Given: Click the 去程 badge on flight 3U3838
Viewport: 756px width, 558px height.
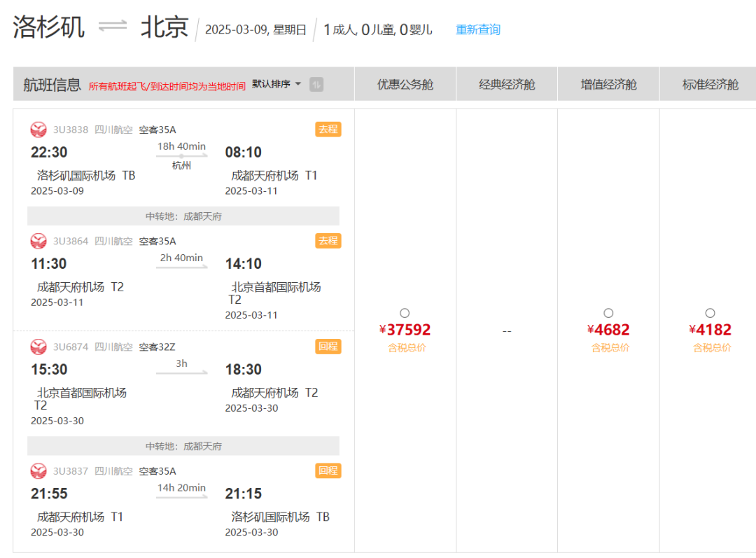Looking at the screenshot, I should [x=328, y=129].
